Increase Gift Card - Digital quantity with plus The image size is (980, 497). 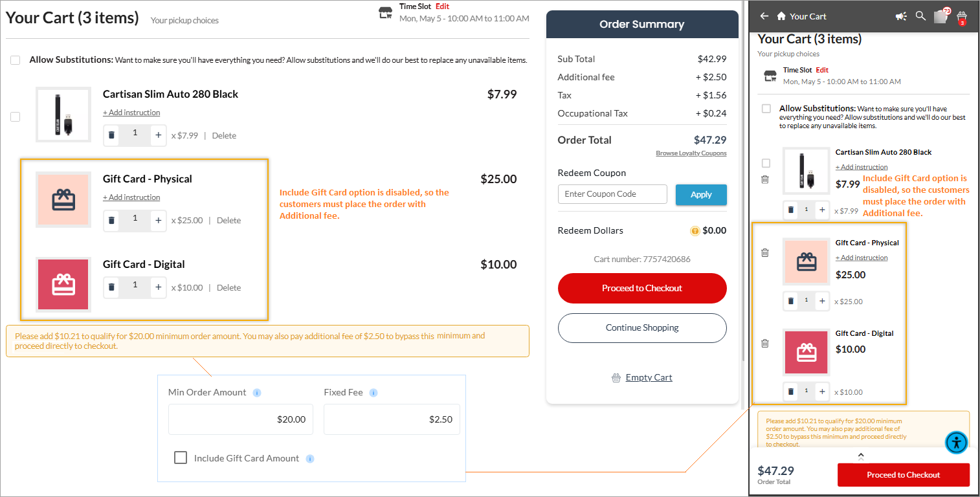point(159,287)
